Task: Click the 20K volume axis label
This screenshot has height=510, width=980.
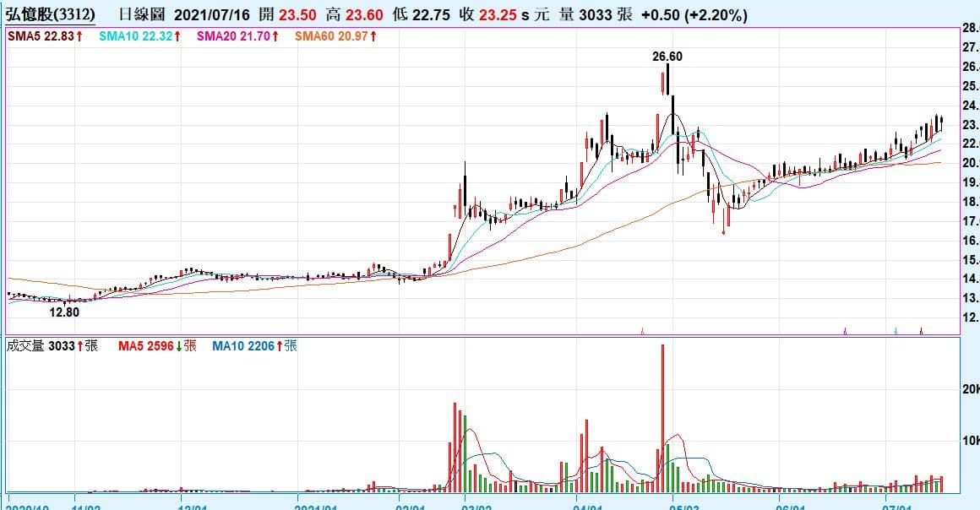Action: 971,389
